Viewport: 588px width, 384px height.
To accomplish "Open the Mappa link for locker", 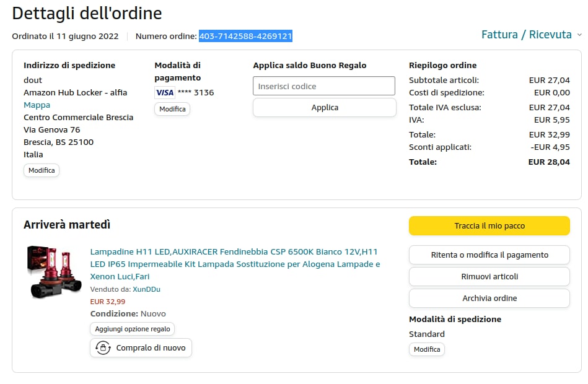I will 37,105.
